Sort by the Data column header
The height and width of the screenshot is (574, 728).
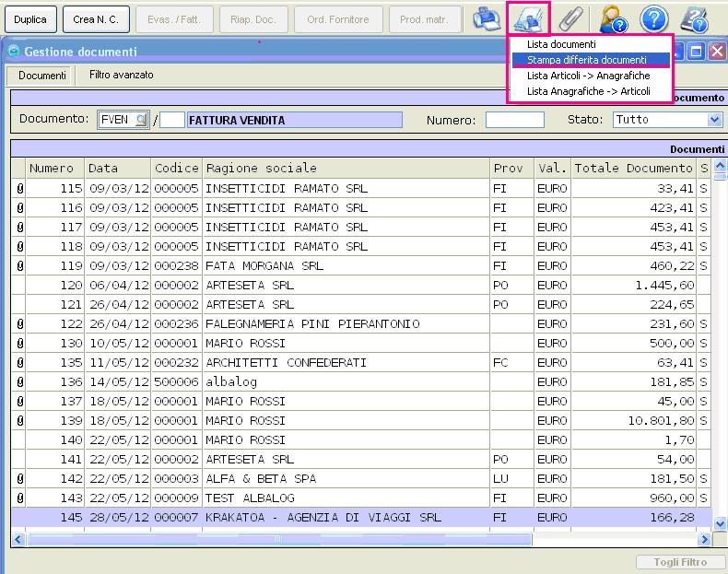[118, 168]
